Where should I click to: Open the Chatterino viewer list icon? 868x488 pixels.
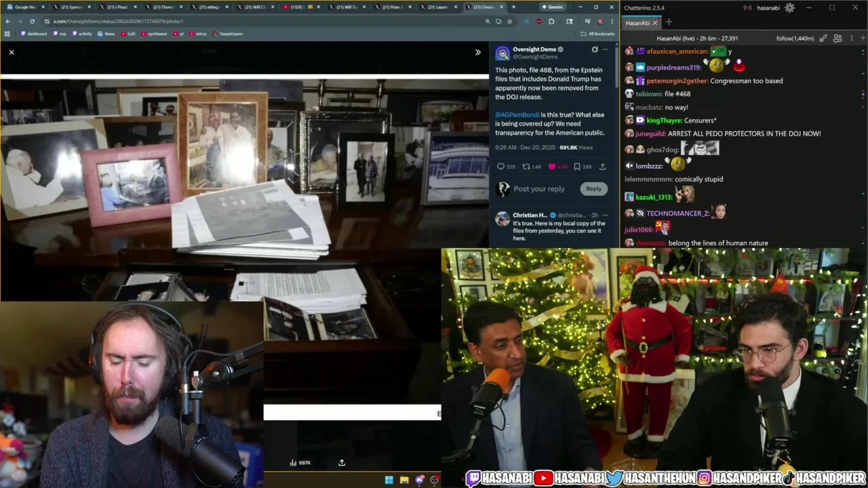pyautogui.click(x=837, y=39)
